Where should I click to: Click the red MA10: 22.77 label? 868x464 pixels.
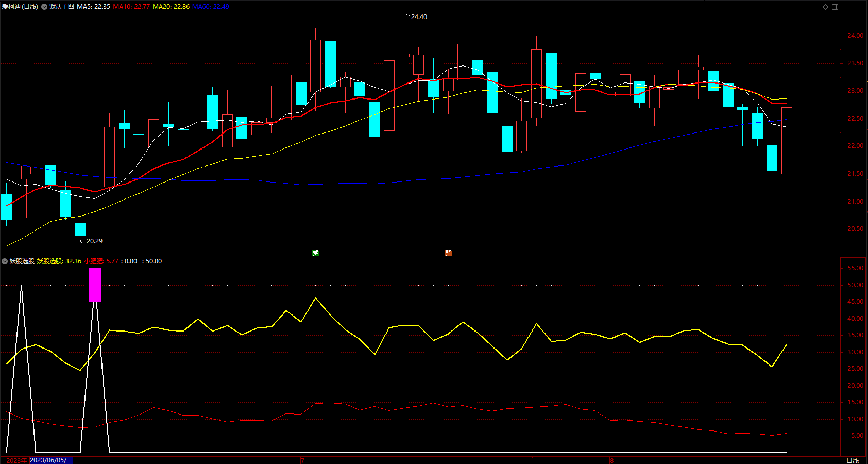click(x=131, y=7)
